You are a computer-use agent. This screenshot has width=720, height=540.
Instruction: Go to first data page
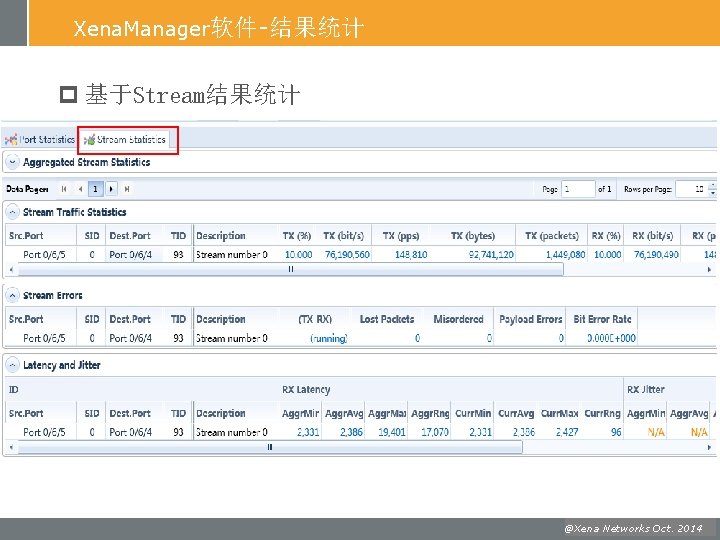(64, 189)
